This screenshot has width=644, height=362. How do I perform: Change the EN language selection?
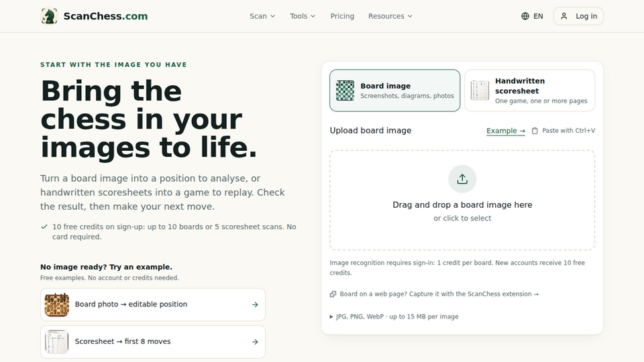[532, 16]
